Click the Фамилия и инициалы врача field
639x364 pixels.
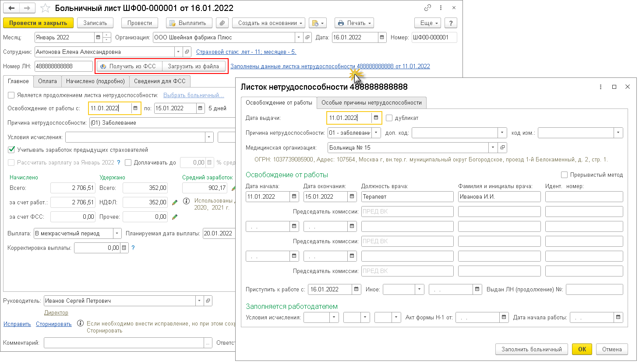pyautogui.click(x=499, y=197)
